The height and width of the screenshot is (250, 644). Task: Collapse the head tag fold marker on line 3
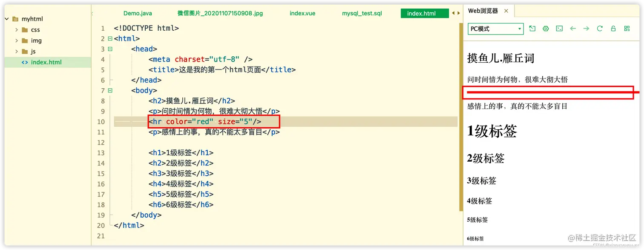pos(110,49)
